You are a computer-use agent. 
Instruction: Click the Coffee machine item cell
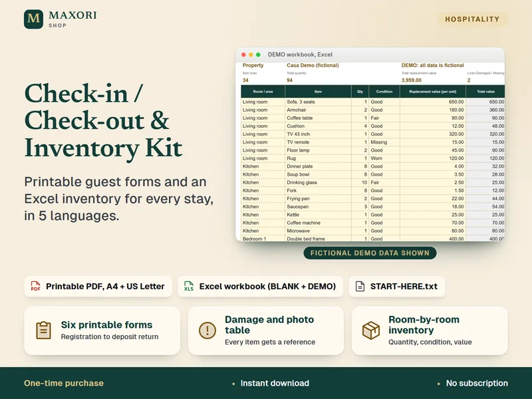point(318,223)
